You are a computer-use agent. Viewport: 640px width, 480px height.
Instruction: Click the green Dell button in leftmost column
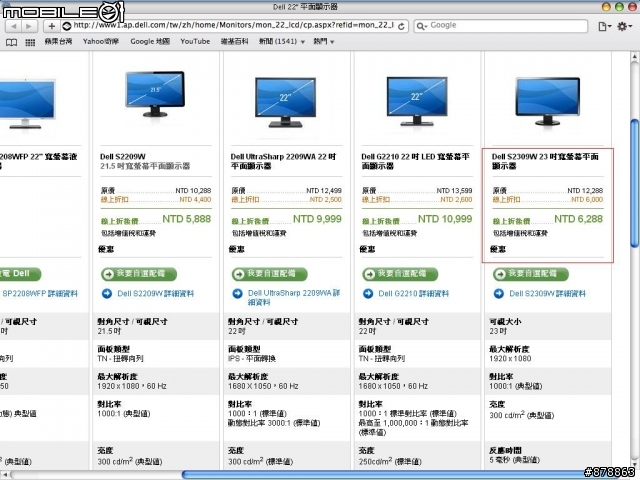pos(20,274)
